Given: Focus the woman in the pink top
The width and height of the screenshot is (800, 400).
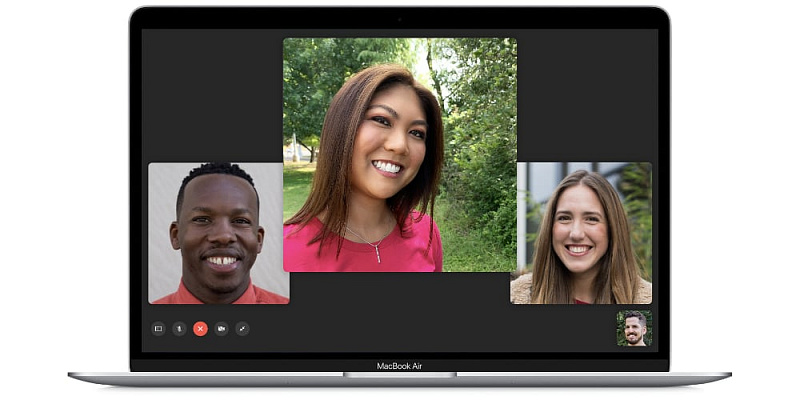Looking at the screenshot, I should [399, 155].
